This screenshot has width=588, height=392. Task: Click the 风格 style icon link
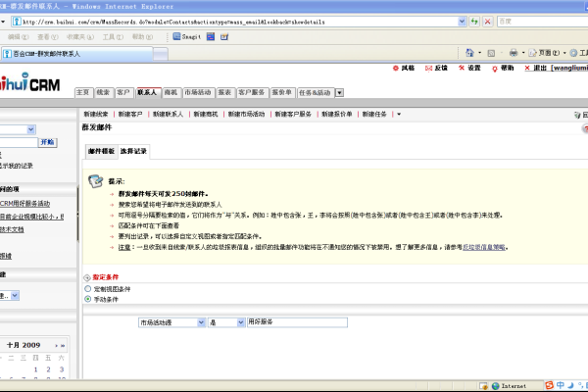[403, 68]
